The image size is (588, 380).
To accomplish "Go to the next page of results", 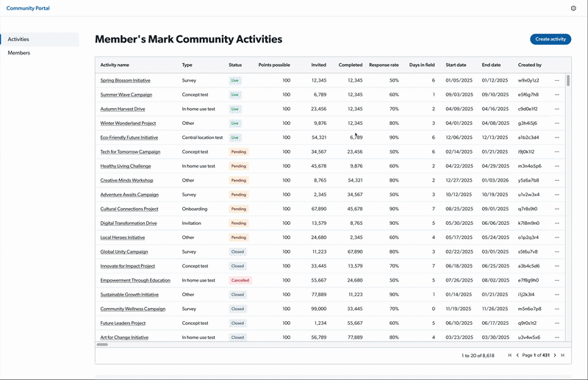I will click(555, 355).
